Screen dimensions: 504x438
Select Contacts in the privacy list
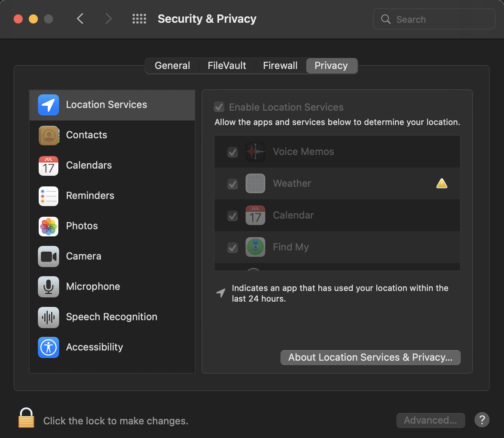point(112,135)
